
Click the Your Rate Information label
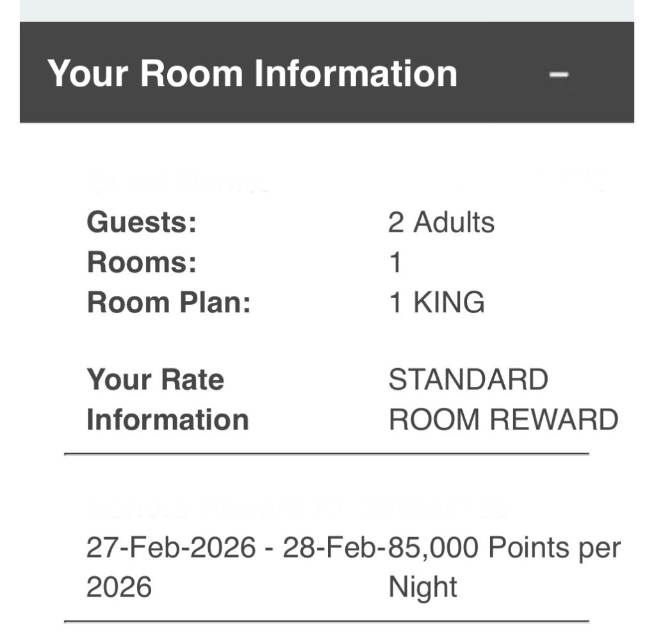pyautogui.click(x=167, y=399)
